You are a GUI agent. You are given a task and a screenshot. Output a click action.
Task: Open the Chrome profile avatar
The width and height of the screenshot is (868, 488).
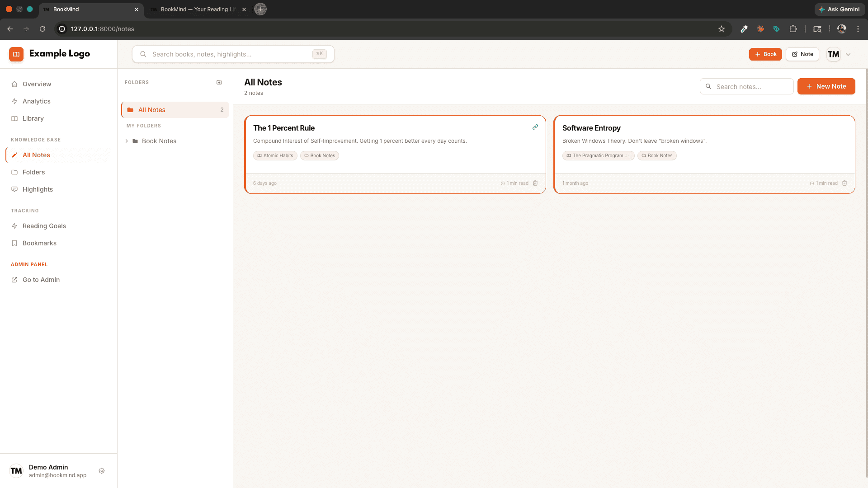842,29
